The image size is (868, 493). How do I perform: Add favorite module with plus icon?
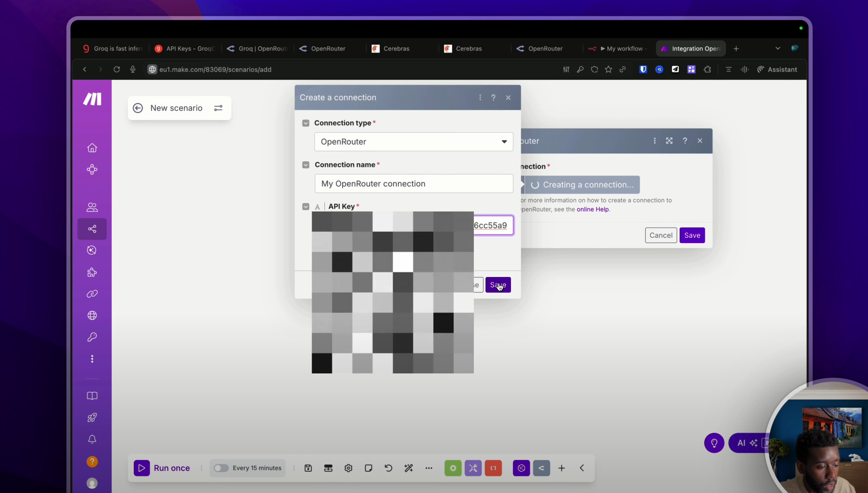pos(561,468)
